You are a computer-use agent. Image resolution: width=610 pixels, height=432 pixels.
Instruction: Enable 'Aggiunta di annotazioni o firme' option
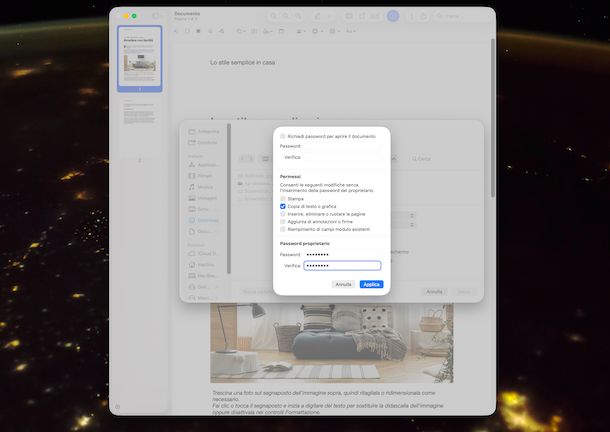[x=283, y=221]
